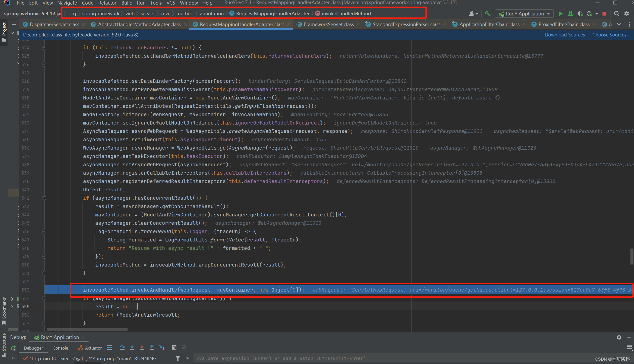The image size is (634, 364).
Task: Close DispatcherServlet.class tab
Action: [84, 24]
